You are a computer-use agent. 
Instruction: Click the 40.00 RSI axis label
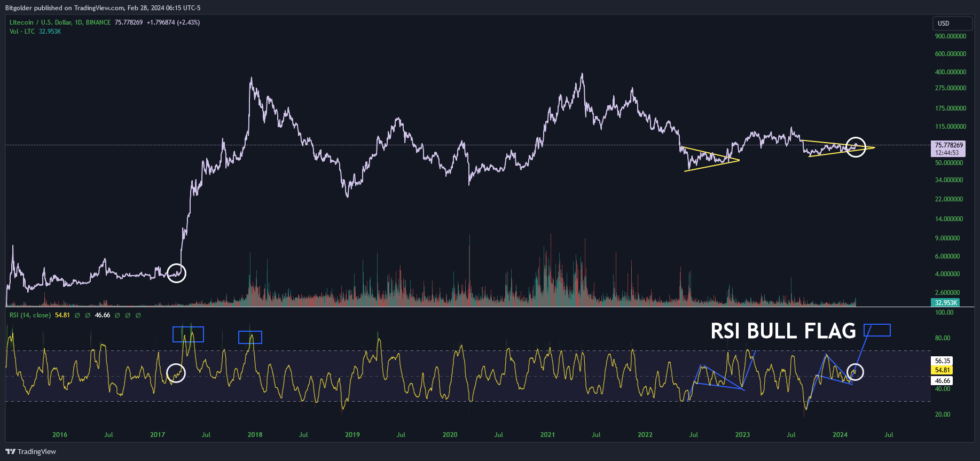943,389
